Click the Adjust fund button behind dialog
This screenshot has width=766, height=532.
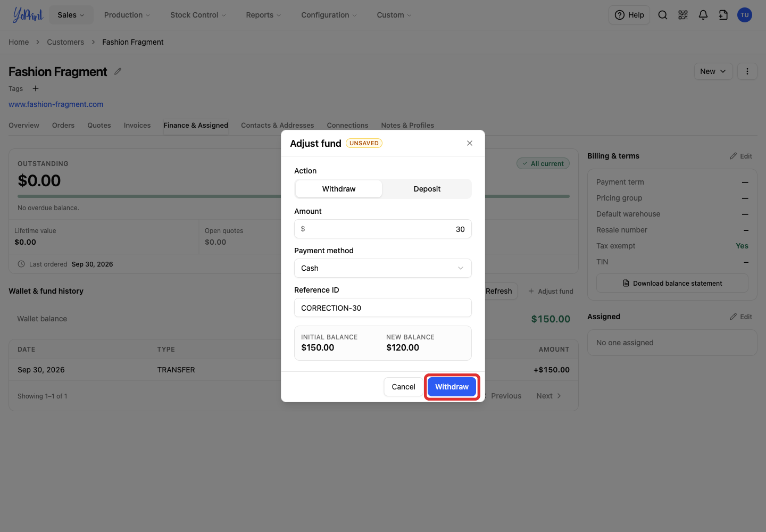pyautogui.click(x=551, y=291)
